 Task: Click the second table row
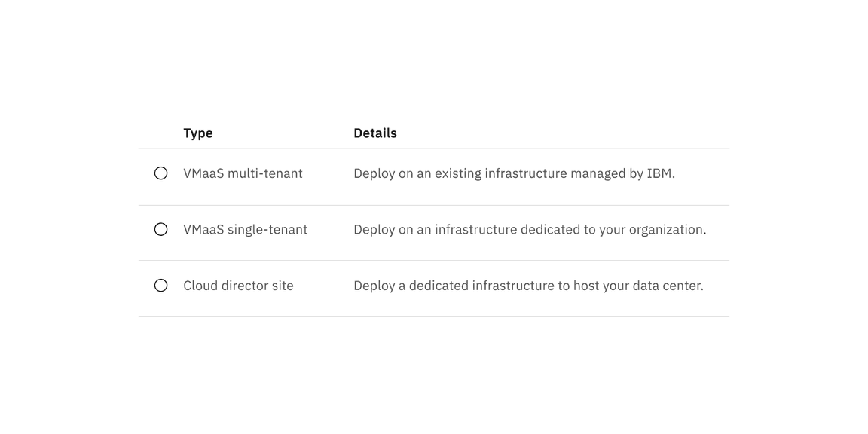pyautogui.click(x=434, y=229)
